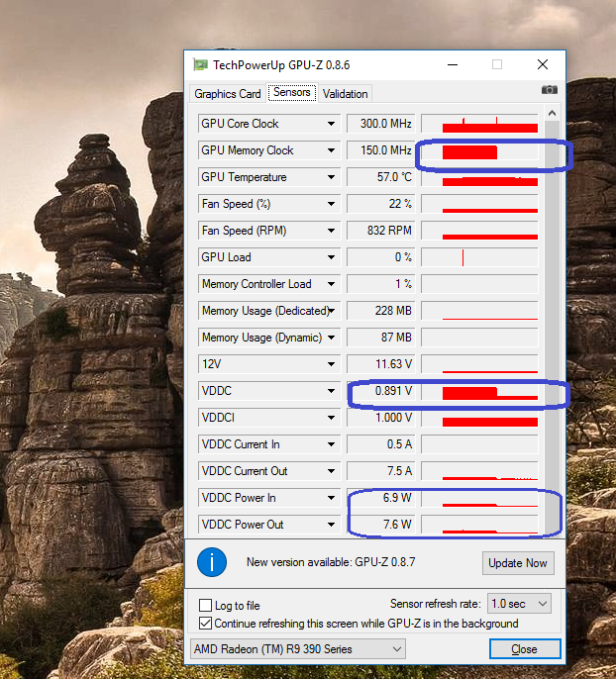Open the Validation tab
The height and width of the screenshot is (679, 616).
click(345, 93)
